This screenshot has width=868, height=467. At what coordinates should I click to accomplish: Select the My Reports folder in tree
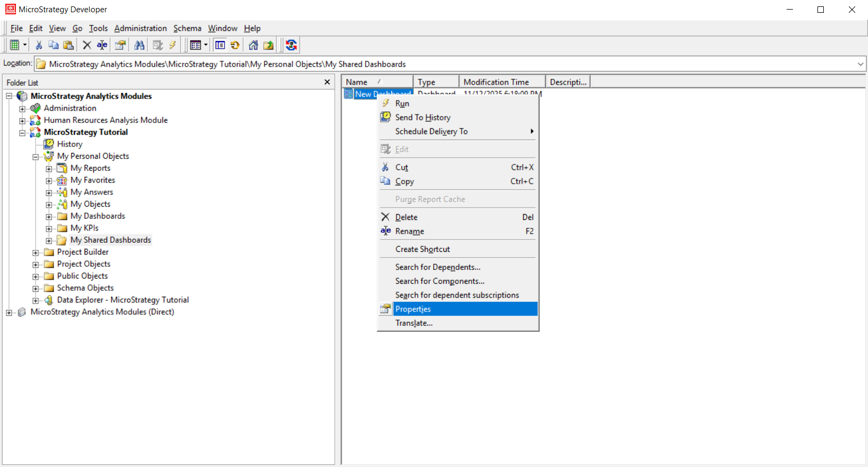pyautogui.click(x=90, y=168)
